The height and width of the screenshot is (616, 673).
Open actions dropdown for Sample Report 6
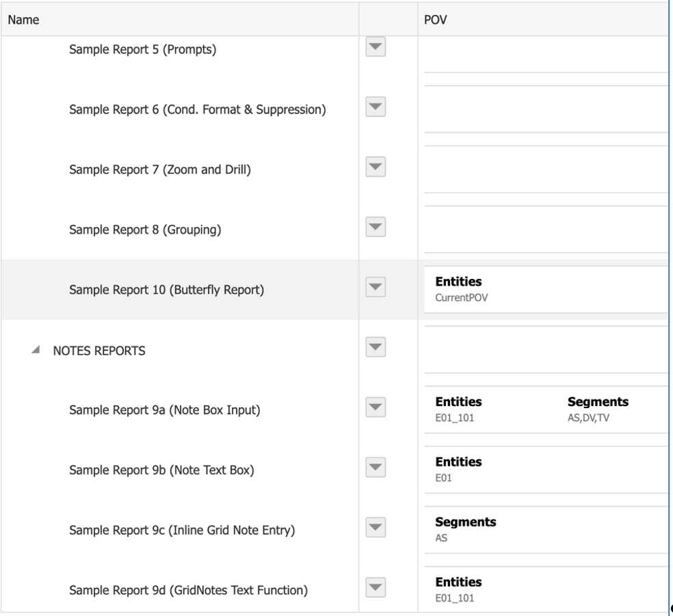point(375,107)
